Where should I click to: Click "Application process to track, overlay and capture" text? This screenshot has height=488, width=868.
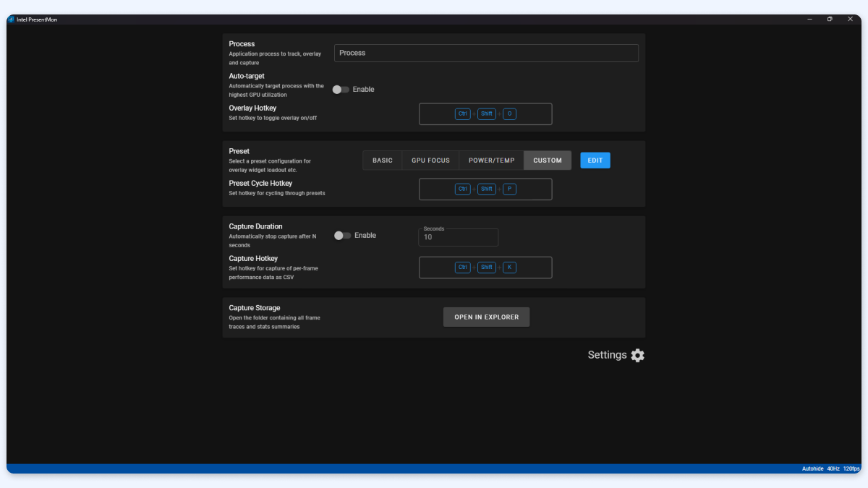275,59
